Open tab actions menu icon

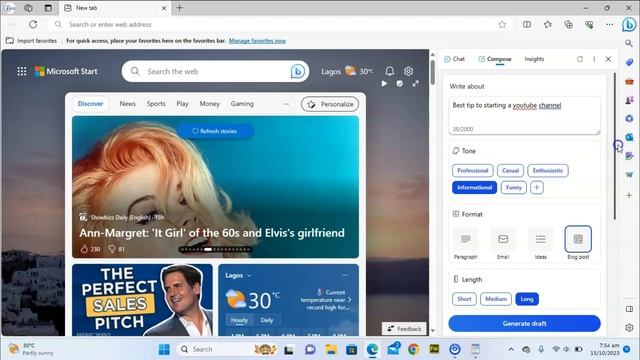[48, 8]
